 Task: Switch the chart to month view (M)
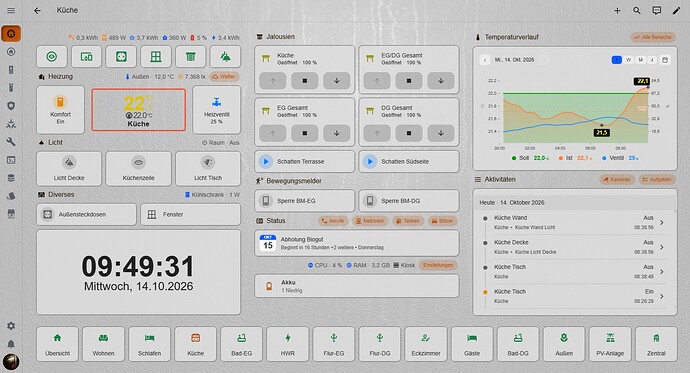(x=640, y=60)
